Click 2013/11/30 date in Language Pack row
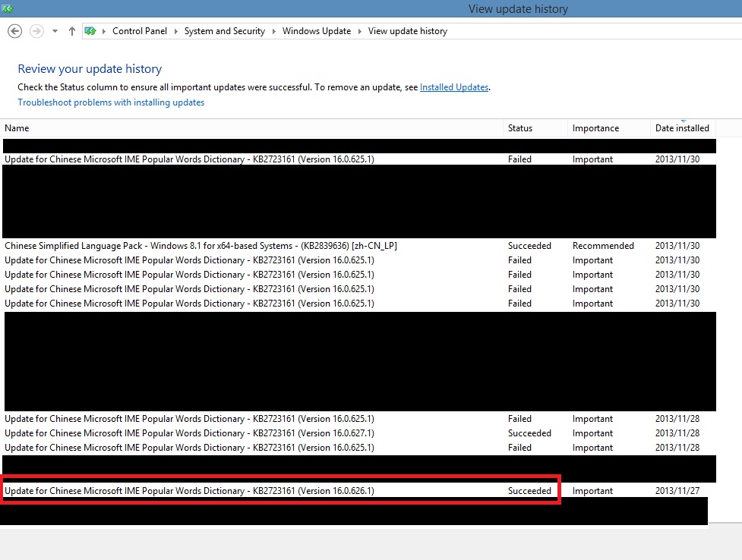The height and width of the screenshot is (560, 742). tap(677, 246)
